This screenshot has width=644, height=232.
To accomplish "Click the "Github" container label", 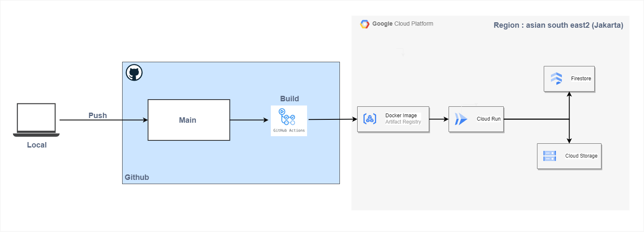I will [x=137, y=177].
